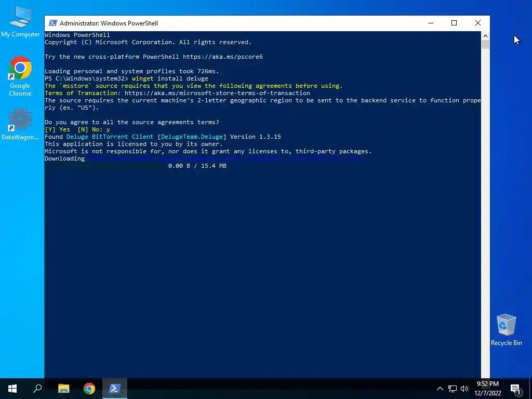Click the PowerShell vertical scrollbar thumb
The width and height of the screenshot is (532, 399).
click(485, 45)
